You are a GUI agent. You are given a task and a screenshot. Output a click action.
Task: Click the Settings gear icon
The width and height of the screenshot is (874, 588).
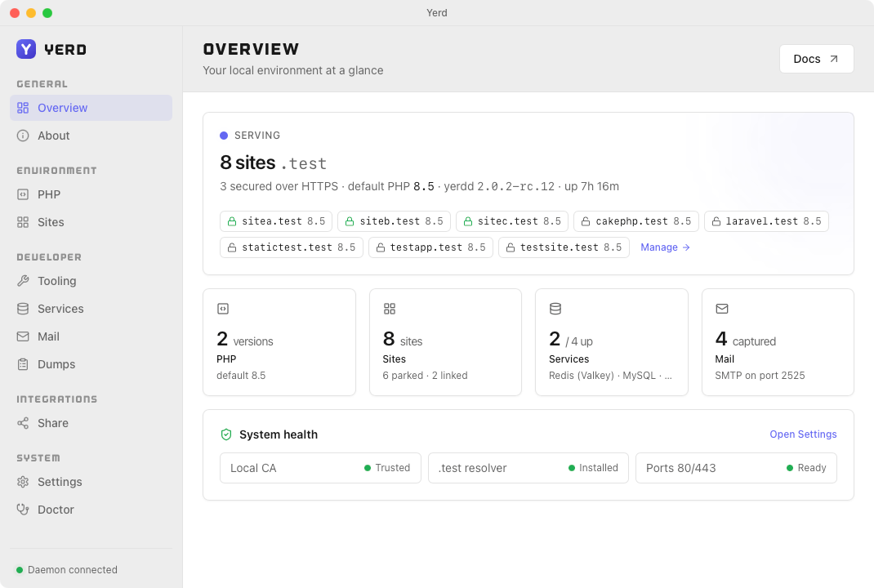coord(23,482)
